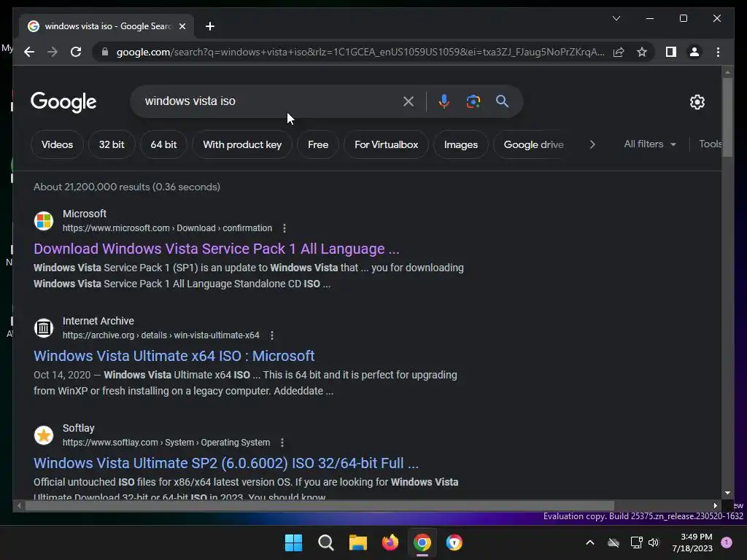This screenshot has width=747, height=560.
Task: Open the Chrome three-dot menu
Action: point(718,52)
